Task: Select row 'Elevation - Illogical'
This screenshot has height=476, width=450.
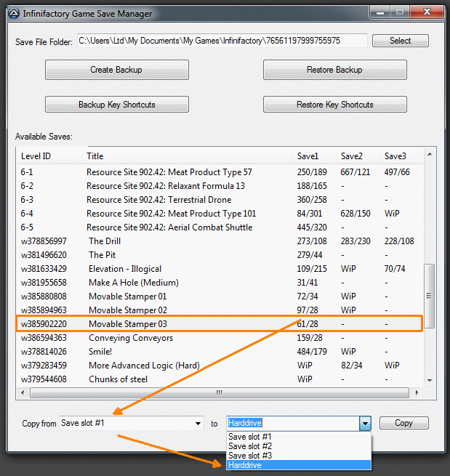Action: (220, 269)
